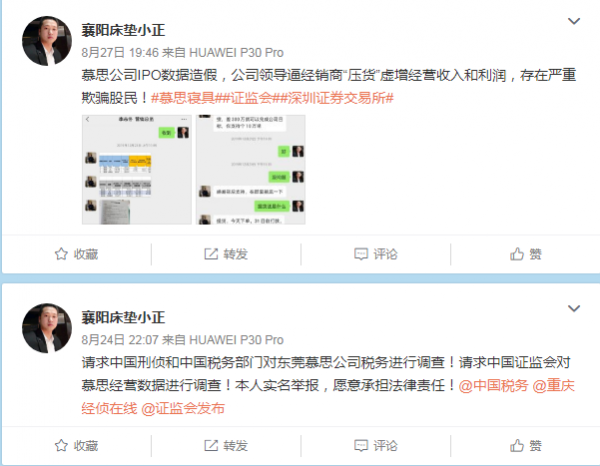Favorite the first post with star icon

pyautogui.click(x=77, y=254)
